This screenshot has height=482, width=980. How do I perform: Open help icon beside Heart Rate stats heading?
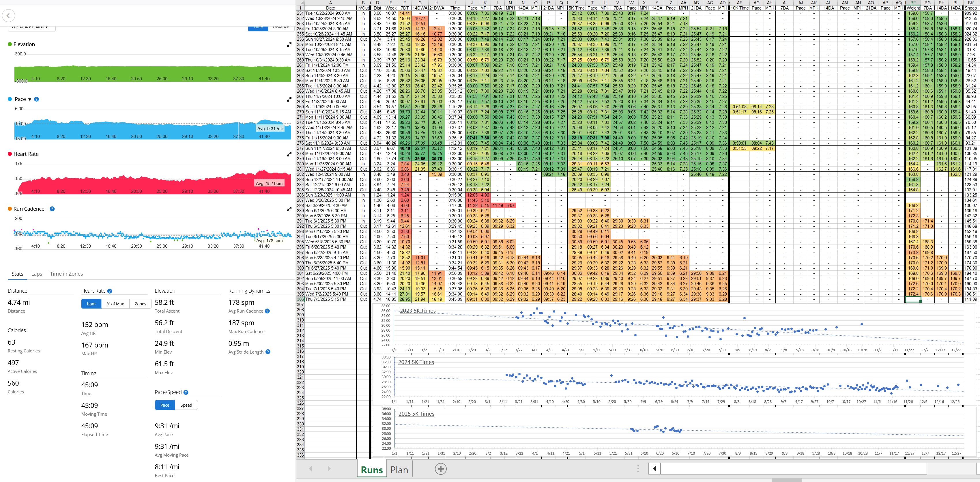click(110, 291)
